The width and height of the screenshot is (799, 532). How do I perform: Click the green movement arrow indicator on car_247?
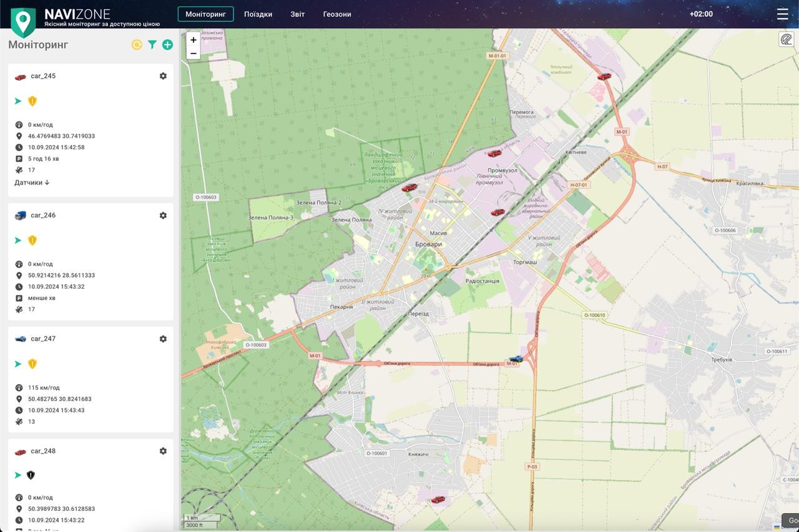click(17, 363)
